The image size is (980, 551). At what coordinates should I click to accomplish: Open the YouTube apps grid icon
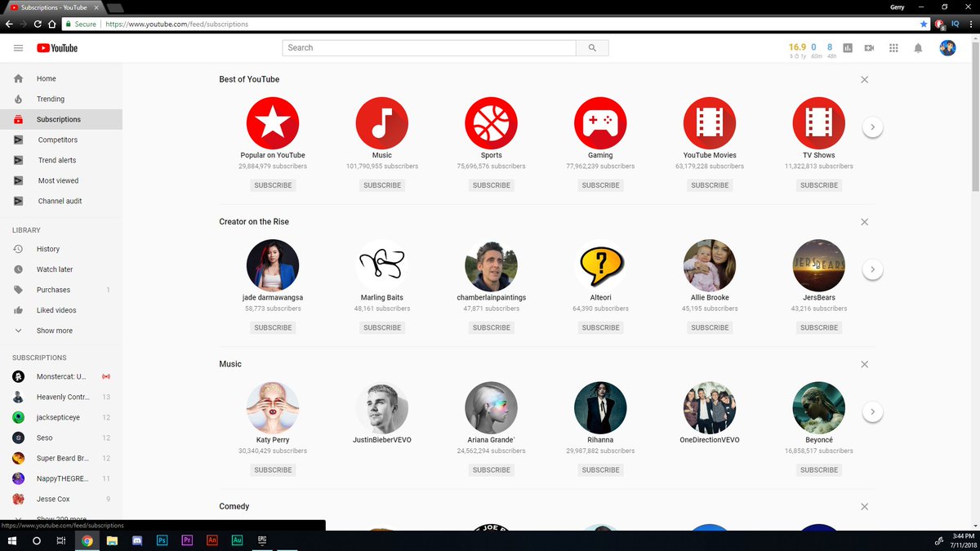tap(893, 48)
